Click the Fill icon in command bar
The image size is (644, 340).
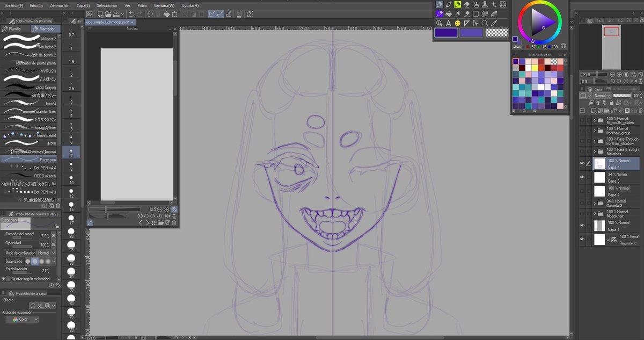pyautogui.click(x=166, y=14)
